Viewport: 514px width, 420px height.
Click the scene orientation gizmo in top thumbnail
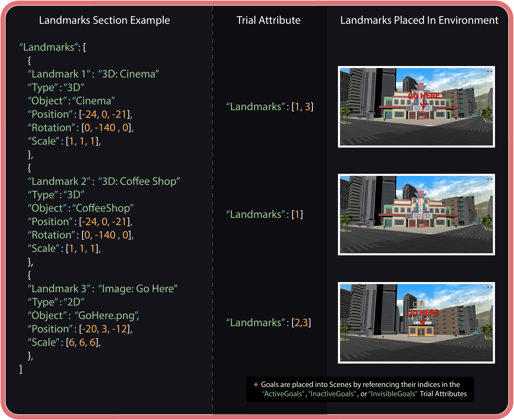point(489,71)
